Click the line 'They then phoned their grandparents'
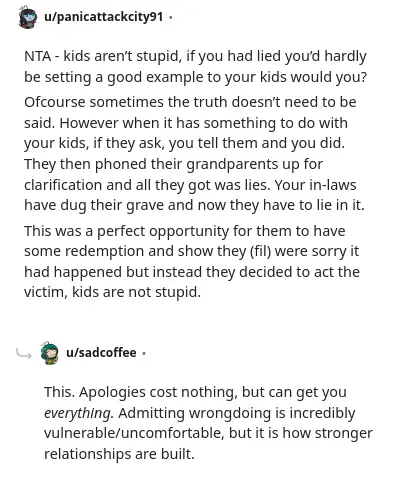This screenshot has width=400, height=489. tap(173, 164)
